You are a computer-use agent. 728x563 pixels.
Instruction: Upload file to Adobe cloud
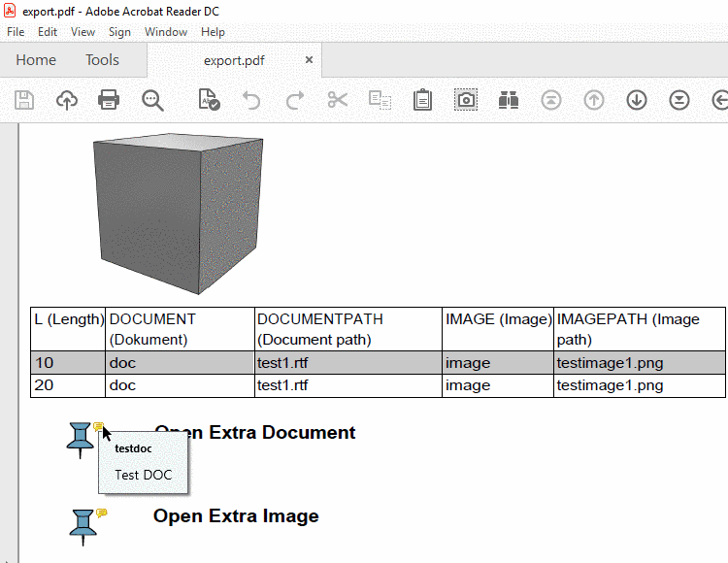67,100
